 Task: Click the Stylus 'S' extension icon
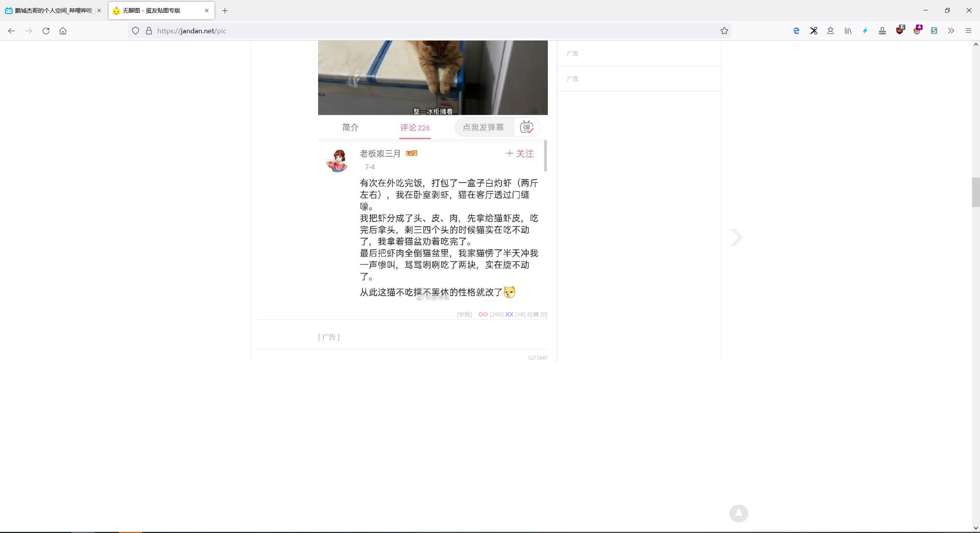934,31
